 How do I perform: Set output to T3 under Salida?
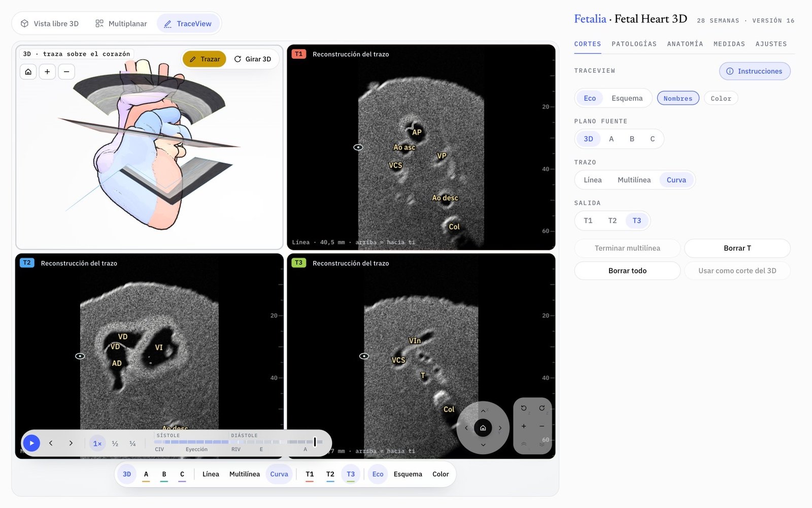click(x=637, y=220)
